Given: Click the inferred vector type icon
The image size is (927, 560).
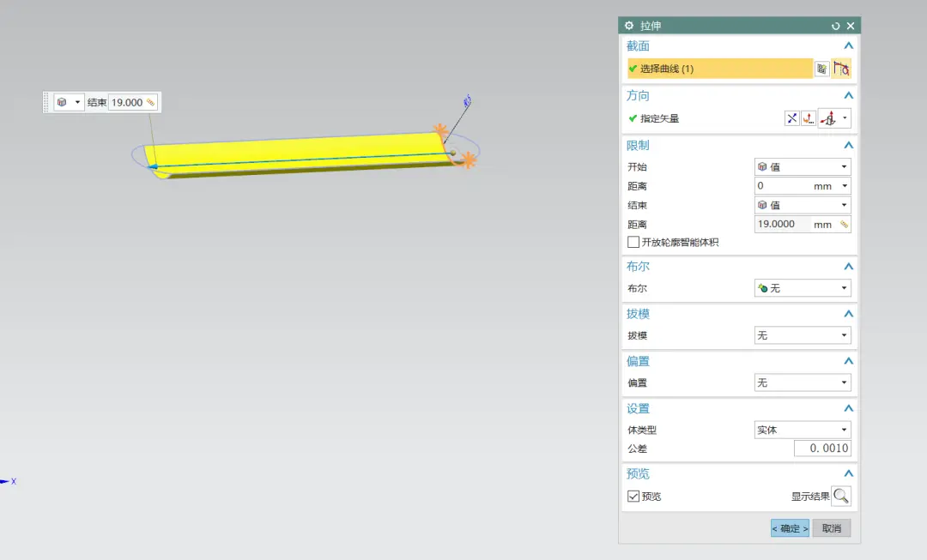Looking at the screenshot, I should [828, 118].
